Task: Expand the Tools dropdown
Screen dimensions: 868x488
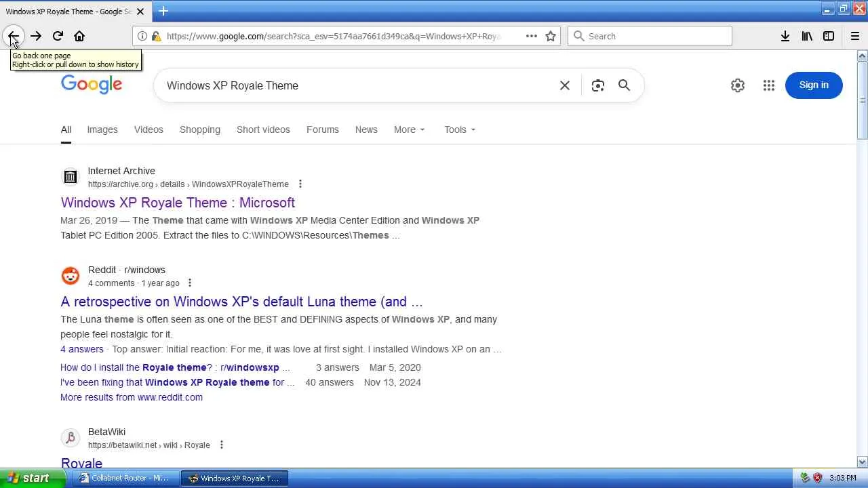Action: click(x=460, y=129)
